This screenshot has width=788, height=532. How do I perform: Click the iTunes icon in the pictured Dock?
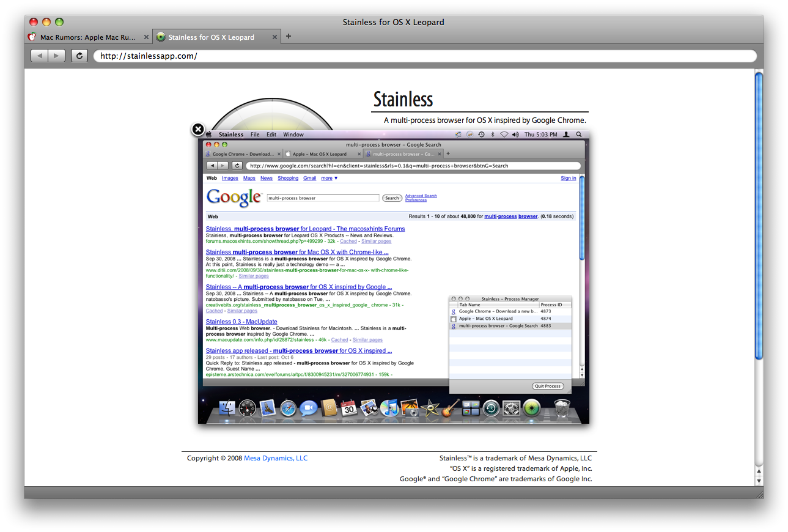click(x=389, y=408)
